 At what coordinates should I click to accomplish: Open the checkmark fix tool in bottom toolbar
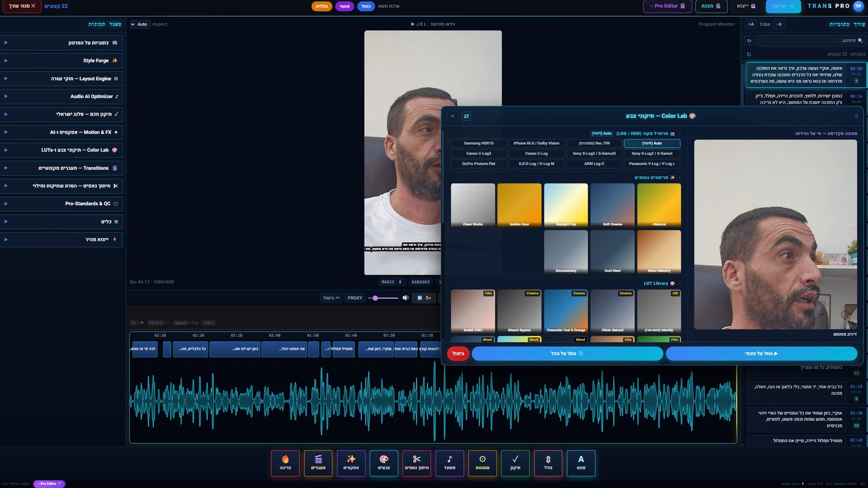[x=515, y=463]
